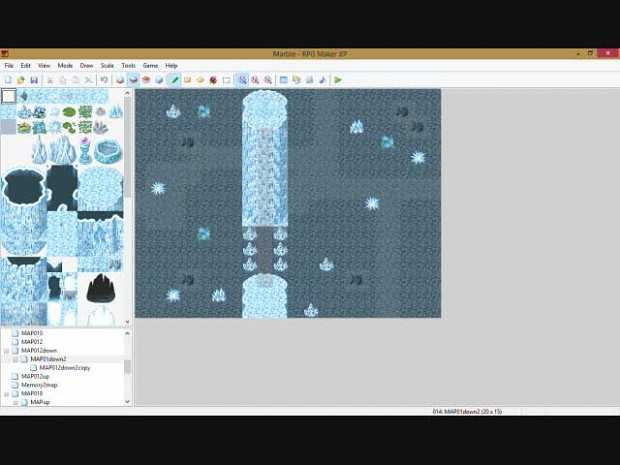Select the Rectangle drawing tool
620x465 pixels.
pyautogui.click(x=187, y=80)
